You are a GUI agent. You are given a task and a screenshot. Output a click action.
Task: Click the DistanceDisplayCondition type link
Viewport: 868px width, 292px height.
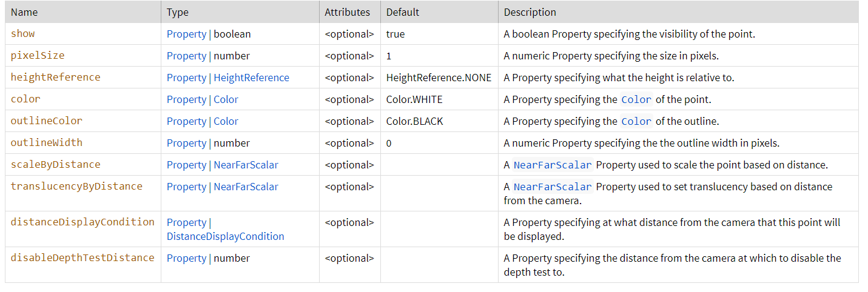tap(225, 236)
